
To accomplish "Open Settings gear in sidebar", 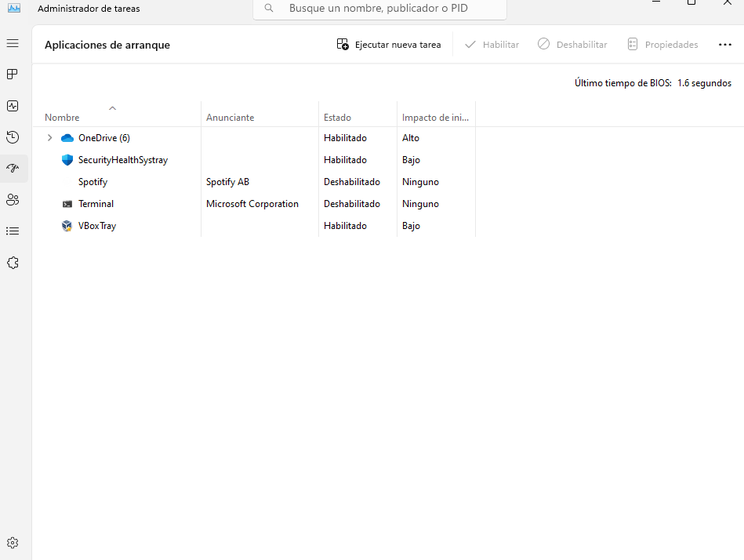I will click(13, 543).
